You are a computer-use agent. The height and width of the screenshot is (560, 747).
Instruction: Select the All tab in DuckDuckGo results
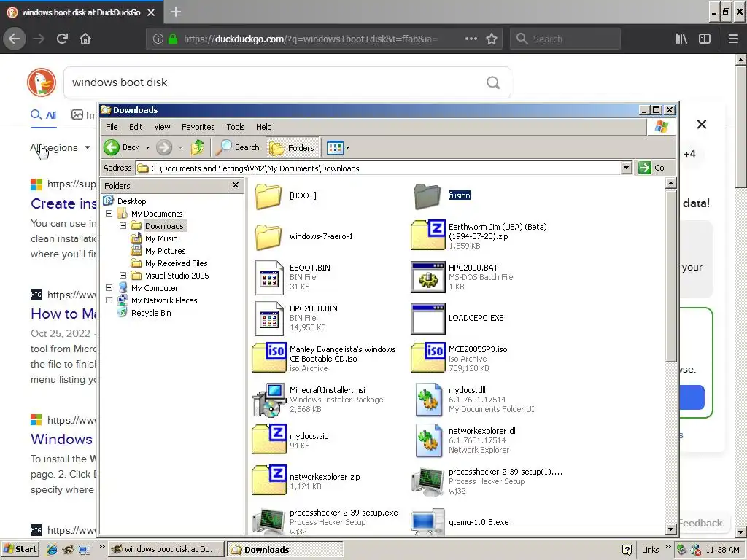tap(43, 114)
